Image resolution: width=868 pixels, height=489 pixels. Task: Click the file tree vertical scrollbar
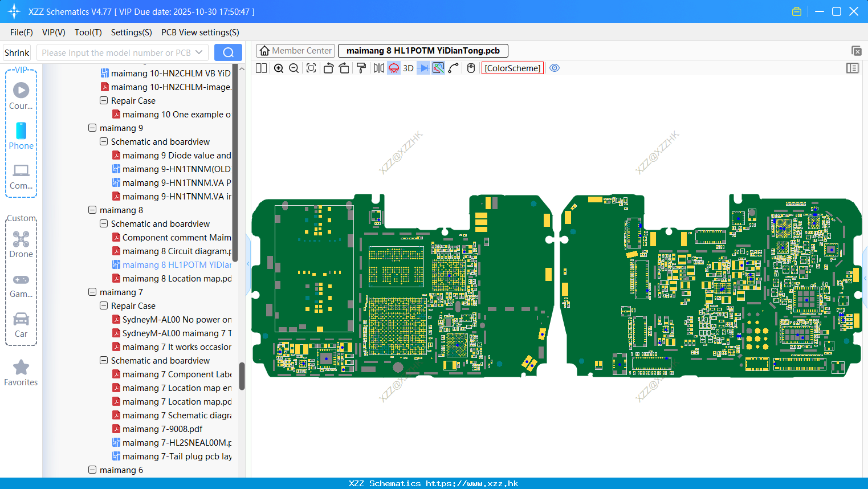point(242,376)
